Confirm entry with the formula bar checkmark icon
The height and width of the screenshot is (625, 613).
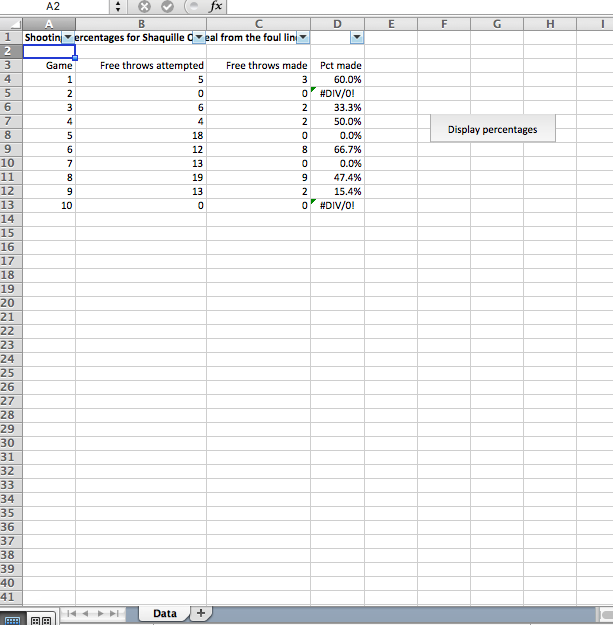coord(167,6)
